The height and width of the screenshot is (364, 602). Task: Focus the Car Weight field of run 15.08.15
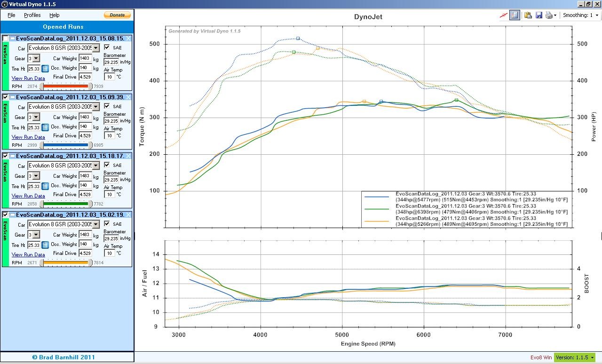point(85,58)
